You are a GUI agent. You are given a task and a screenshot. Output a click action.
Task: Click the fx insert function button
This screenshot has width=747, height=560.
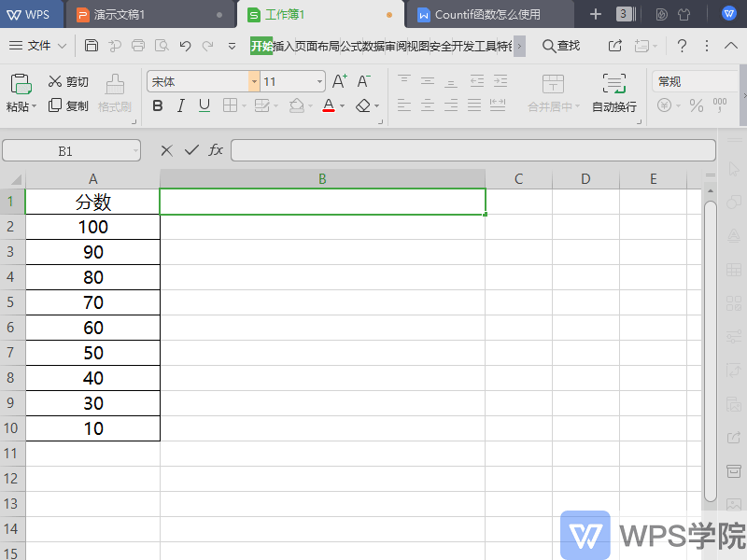216,150
